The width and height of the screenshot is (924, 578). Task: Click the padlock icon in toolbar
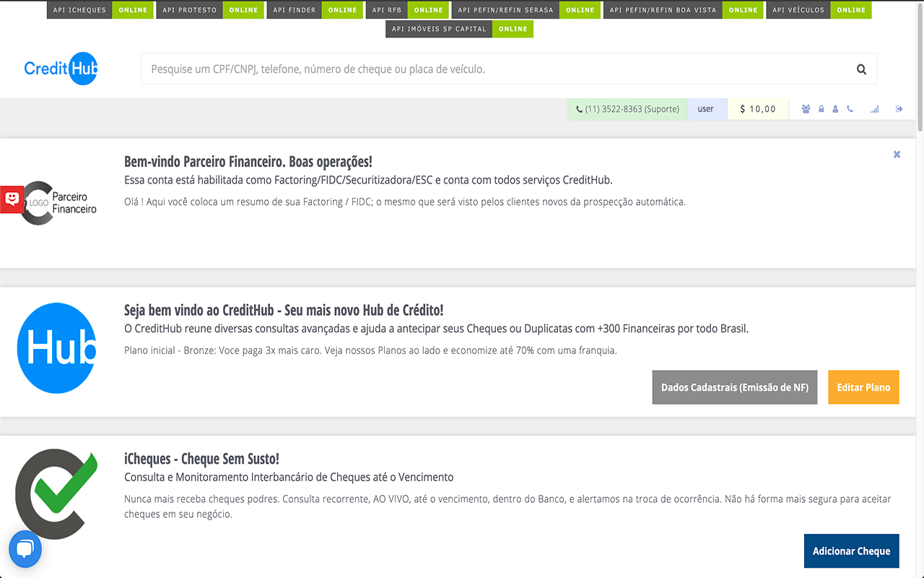click(x=821, y=109)
